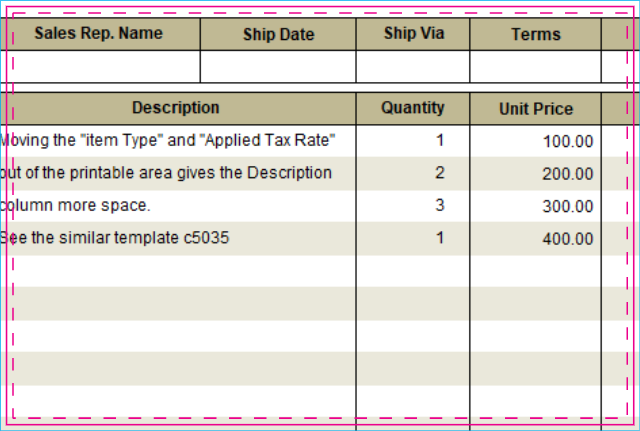This screenshot has height=431, width=640.
Task: Select the "column more space." description cell
Action: point(80,205)
